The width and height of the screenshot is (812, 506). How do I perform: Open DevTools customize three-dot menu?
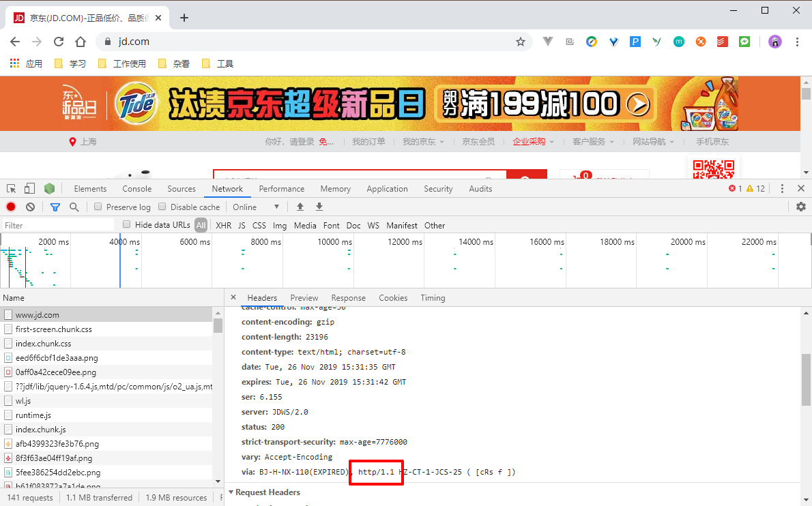782,189
